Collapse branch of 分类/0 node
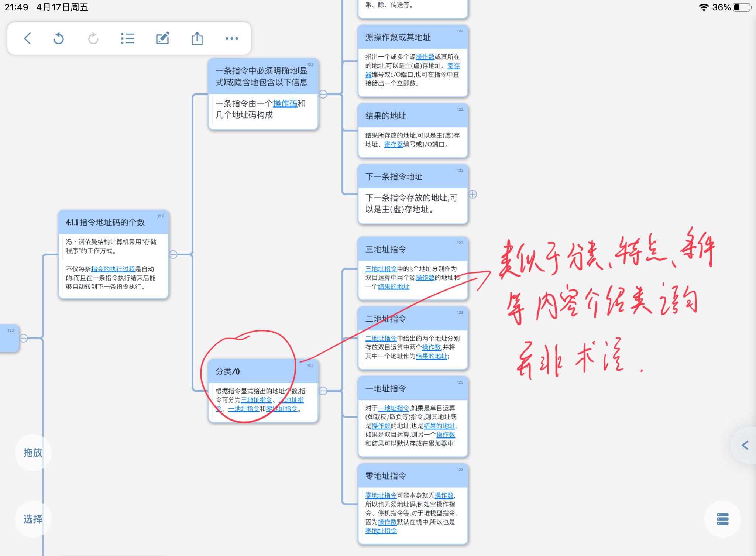The image size is (756, 556). coord(323,391)
